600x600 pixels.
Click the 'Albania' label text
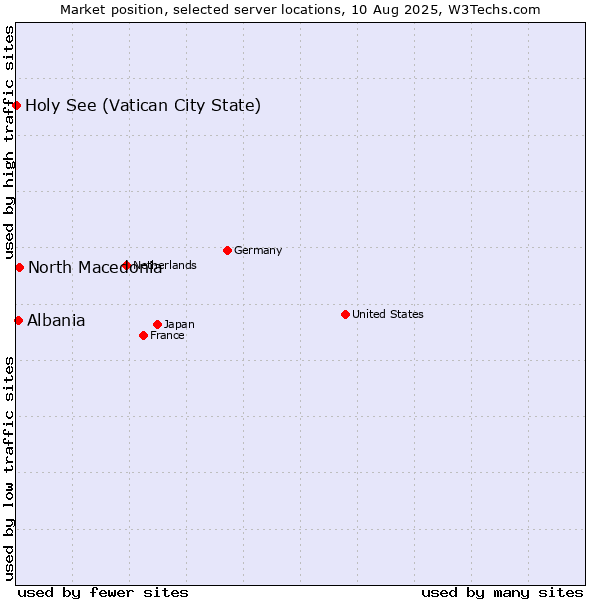[x=56, y=321]
